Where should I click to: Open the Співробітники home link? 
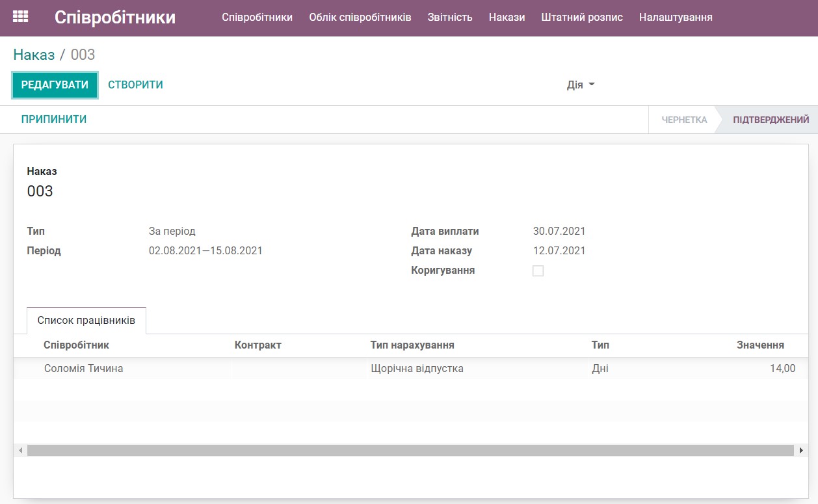tap(115, 17)
